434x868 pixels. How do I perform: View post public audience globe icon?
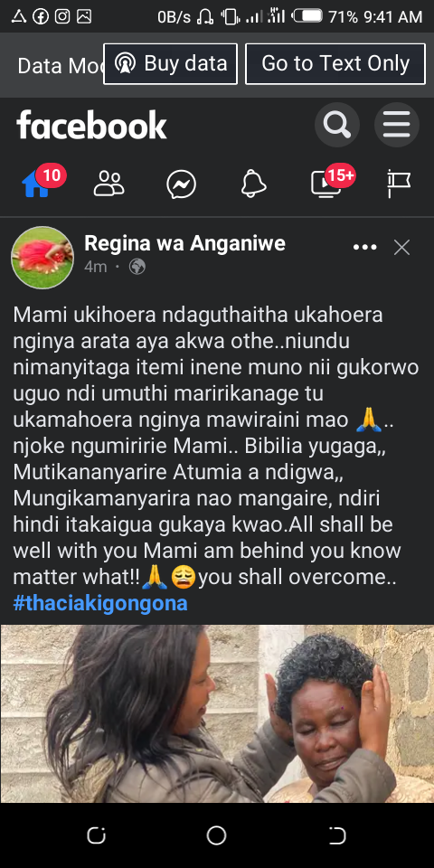tap(137, 267)
